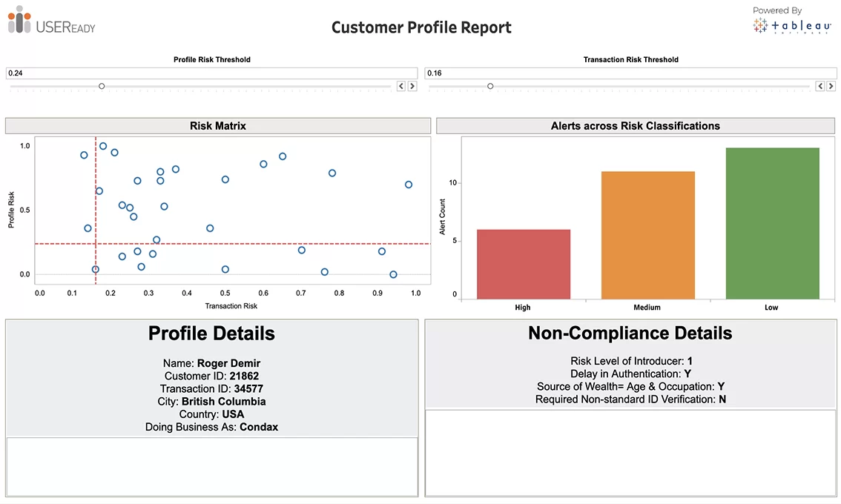
Task: Select the red High alerts bar
Action: click(524, 265)
